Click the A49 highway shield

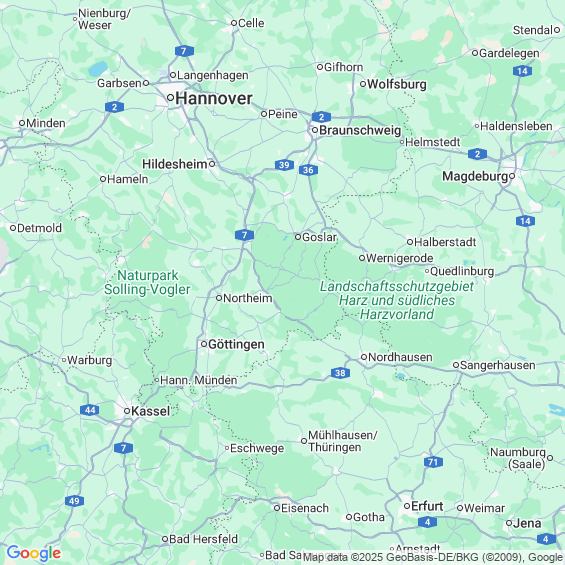coord(74,501)
